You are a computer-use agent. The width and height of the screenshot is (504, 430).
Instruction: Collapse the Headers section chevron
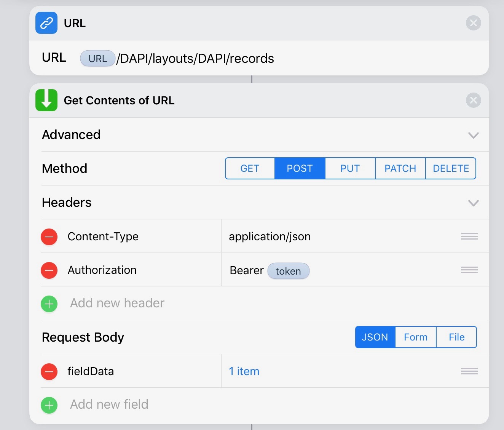(473, 203)
